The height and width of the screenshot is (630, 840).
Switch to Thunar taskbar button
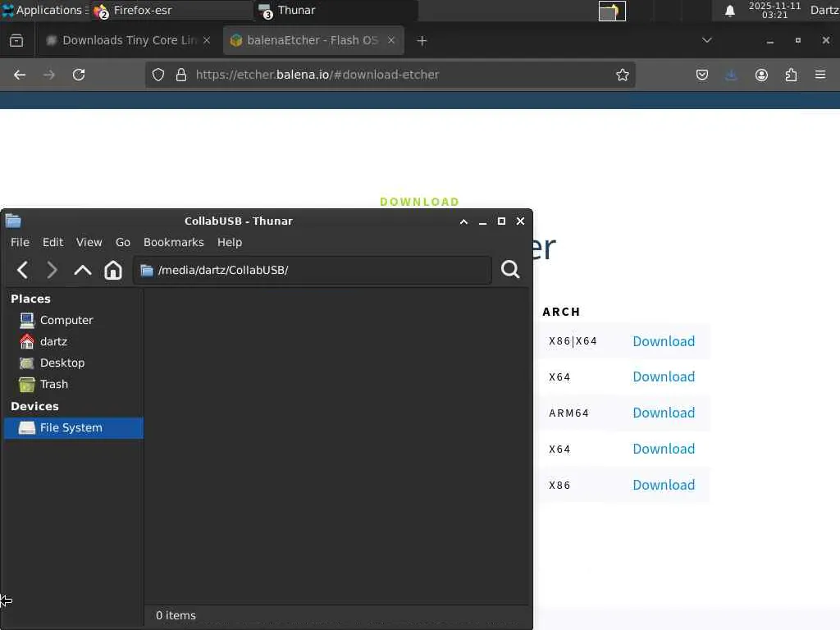click(x=336, y=11)
